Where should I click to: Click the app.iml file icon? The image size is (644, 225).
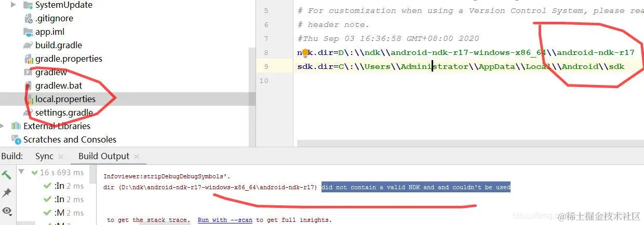tap(28, 32)
